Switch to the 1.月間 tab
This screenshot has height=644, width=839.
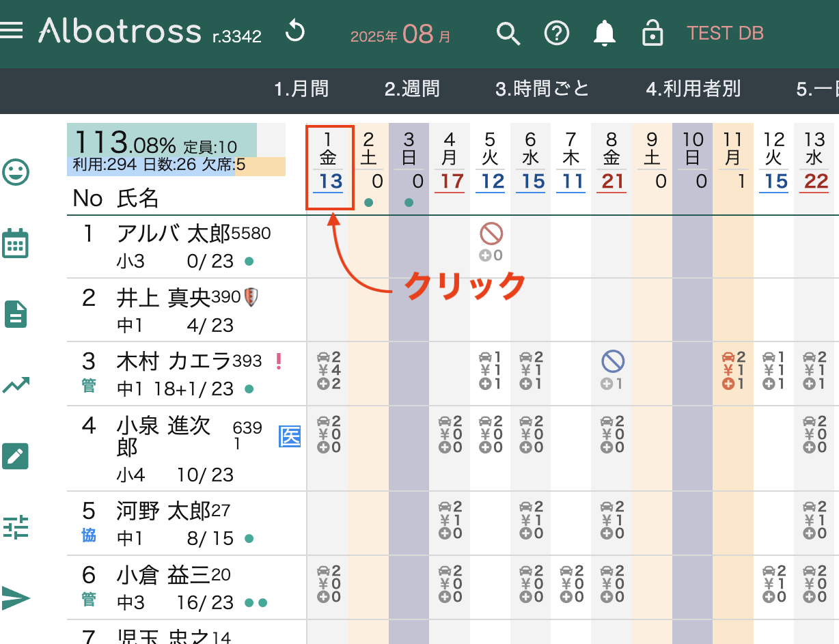(301, 89)
